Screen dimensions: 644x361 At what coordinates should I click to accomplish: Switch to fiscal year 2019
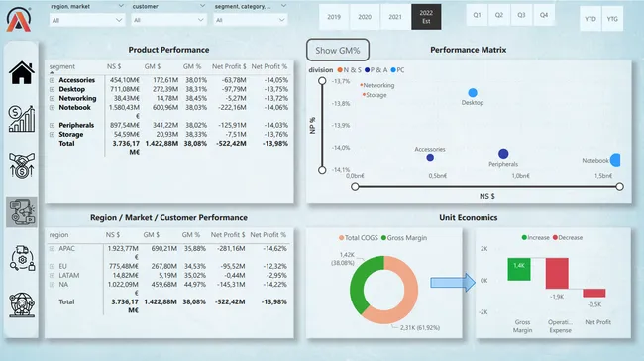334,17
